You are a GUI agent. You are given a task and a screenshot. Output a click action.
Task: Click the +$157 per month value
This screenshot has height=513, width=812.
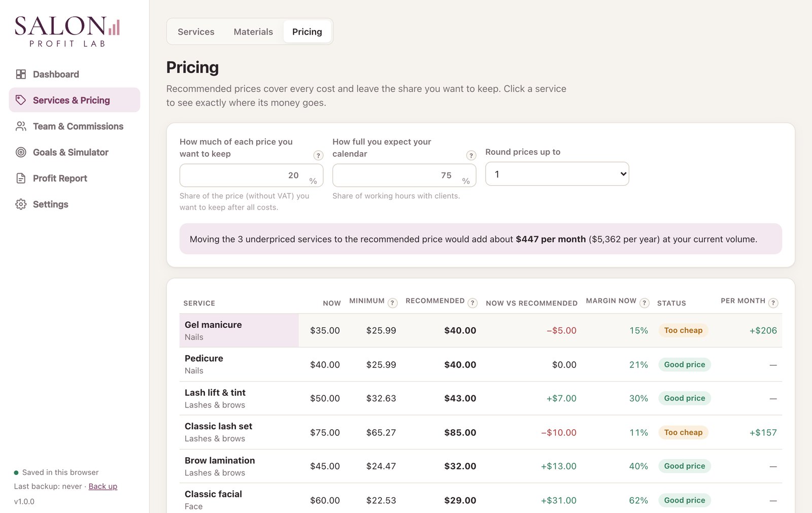coord(763,432)
